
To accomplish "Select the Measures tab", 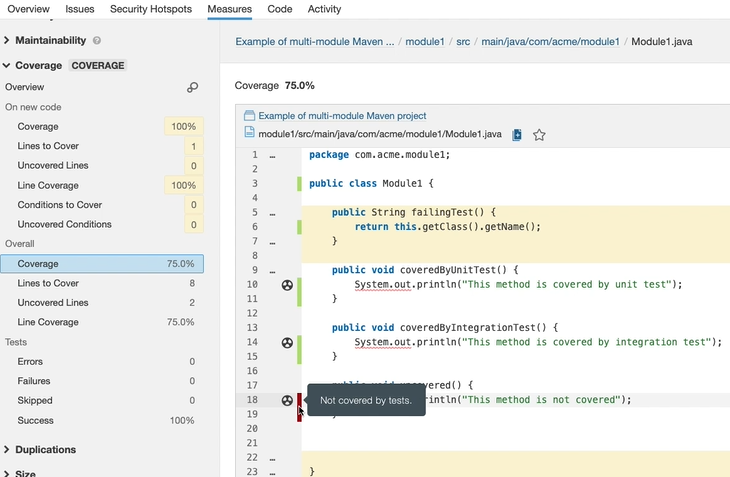I will tap(230, 9).
